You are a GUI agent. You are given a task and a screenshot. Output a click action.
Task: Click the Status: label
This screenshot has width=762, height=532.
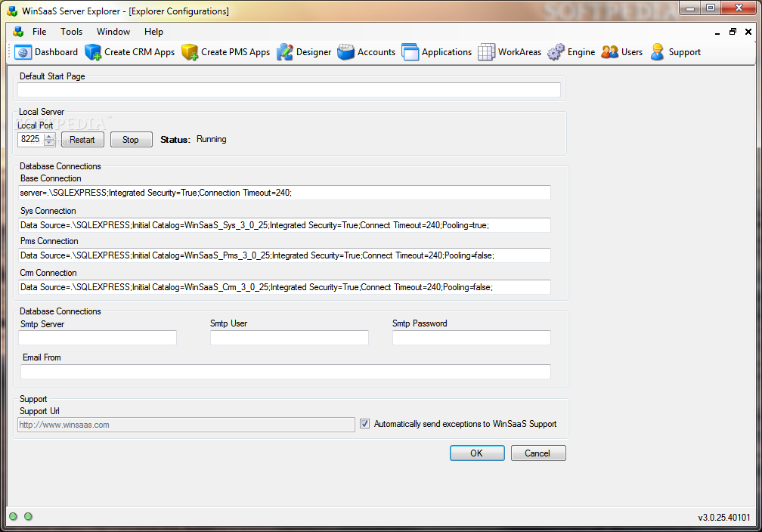175,140
